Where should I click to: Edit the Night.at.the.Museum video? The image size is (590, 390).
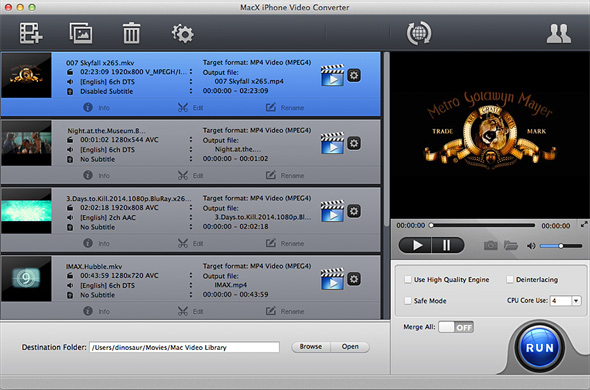click(x=190, y=175)
